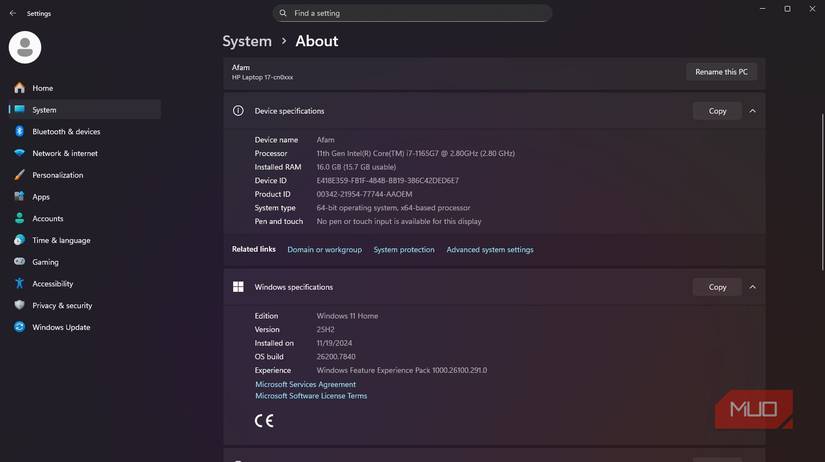Click the System type value text
Image resolution: width=825 pixels, height=462 pixels.
pos(393,208)
